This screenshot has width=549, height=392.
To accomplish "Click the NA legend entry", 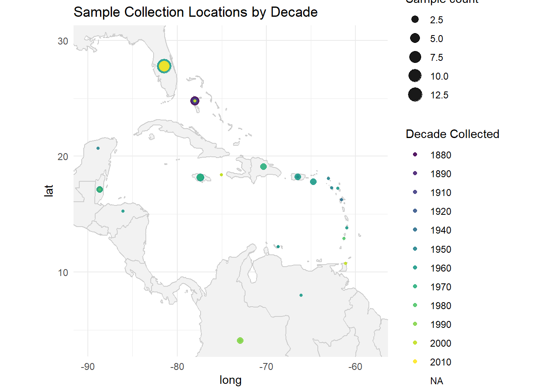I will click(x=437, y=381).
